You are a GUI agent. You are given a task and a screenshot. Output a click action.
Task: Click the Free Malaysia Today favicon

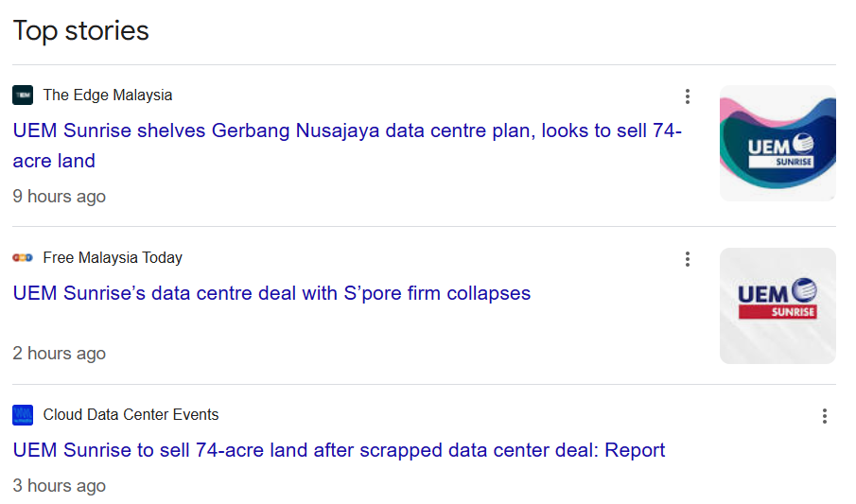click(x=23, y=258)
